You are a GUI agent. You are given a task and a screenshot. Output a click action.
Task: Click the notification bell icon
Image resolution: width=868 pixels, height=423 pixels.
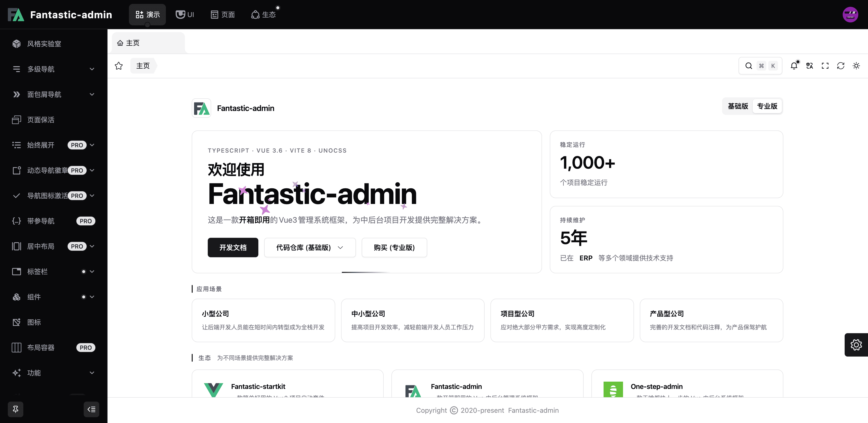point(794,66)
